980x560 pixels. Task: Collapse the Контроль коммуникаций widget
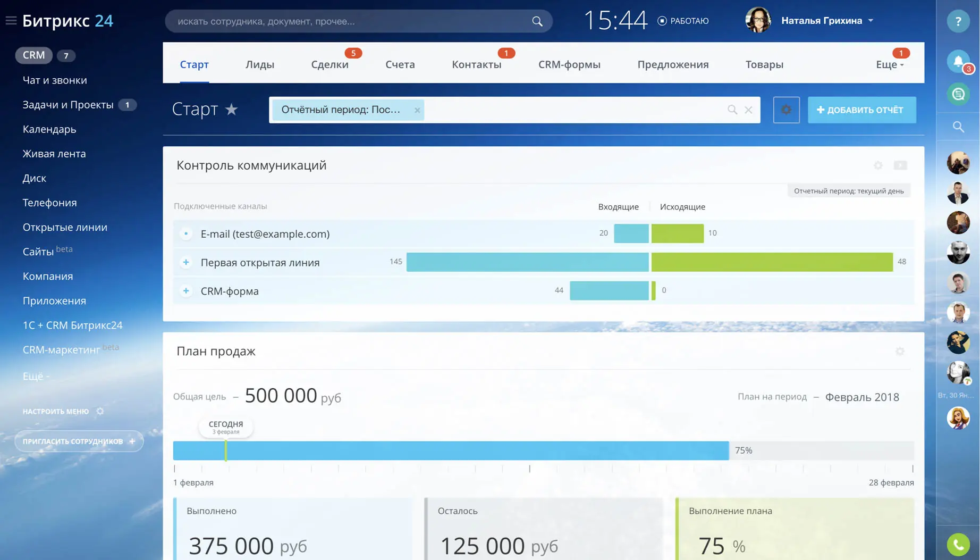(900, 165)
